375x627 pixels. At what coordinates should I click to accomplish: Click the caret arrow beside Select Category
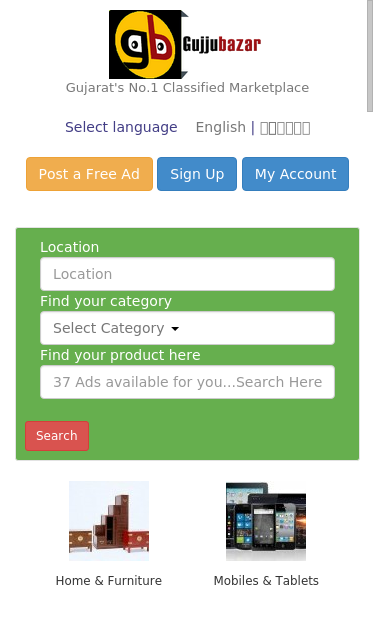pyautogui.click(x=175, y=329)
